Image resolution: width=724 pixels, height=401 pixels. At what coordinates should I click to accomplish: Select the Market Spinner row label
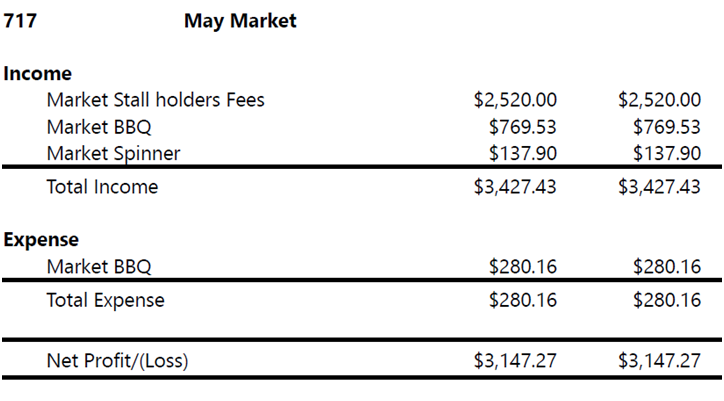[113, 153]
